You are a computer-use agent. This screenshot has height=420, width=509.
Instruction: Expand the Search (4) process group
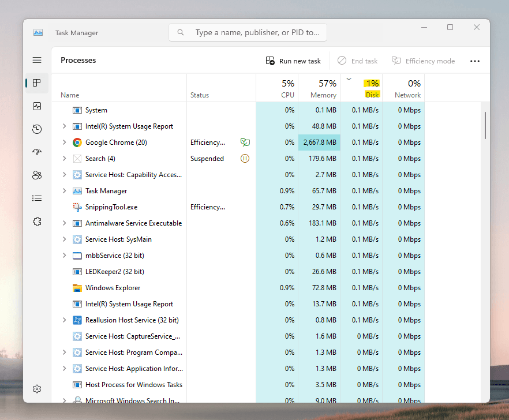[x=64, y=159]
